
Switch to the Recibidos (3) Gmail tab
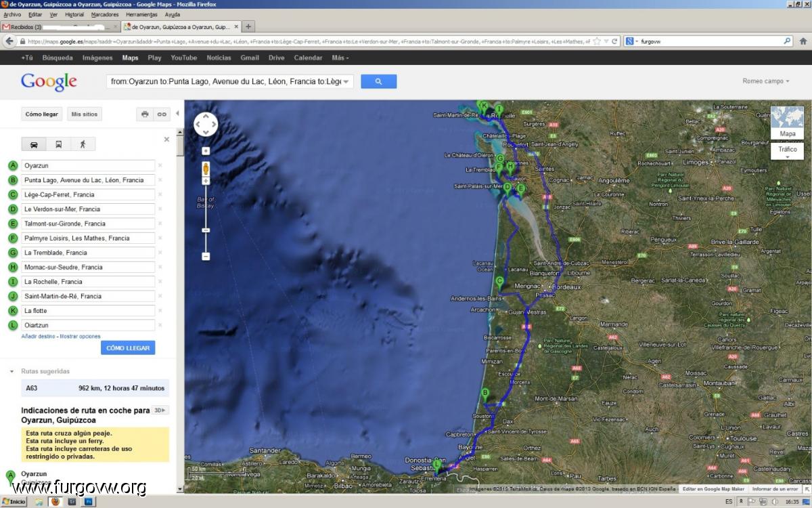pos(60,27)
